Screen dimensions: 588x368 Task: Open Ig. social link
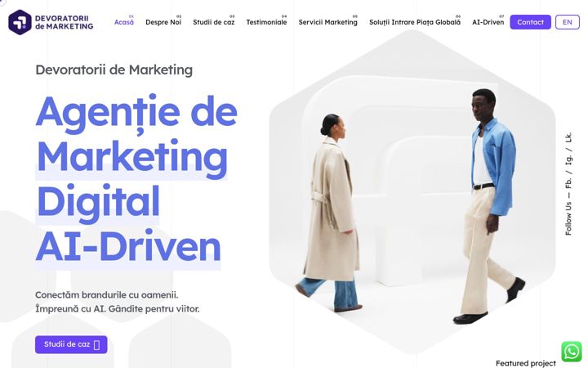[x=568, y=159]
